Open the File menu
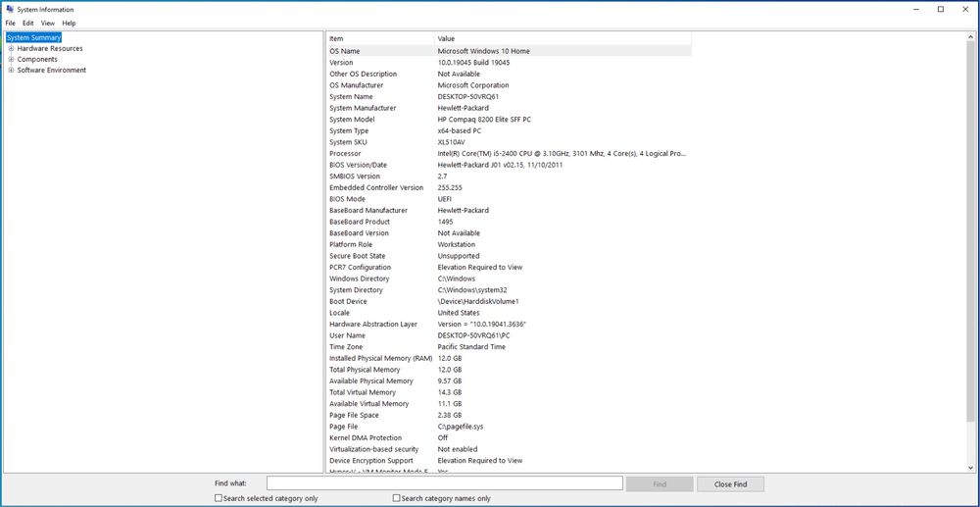Screen dimensions: 980x507 (x=10, y=24)
